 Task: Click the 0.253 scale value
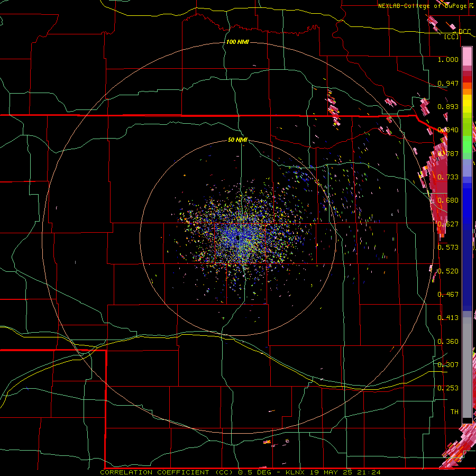[x=448, y=388]
